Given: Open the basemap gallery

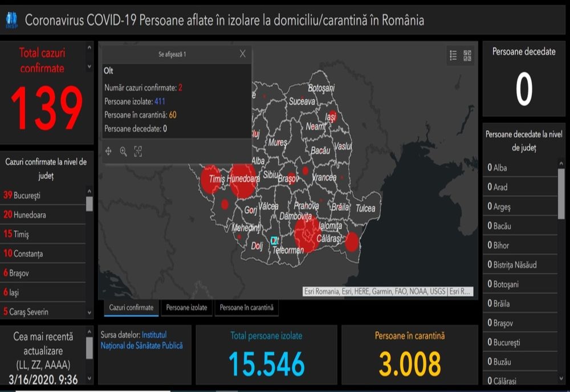Looking at the screenshot, I should coord(467,55).
